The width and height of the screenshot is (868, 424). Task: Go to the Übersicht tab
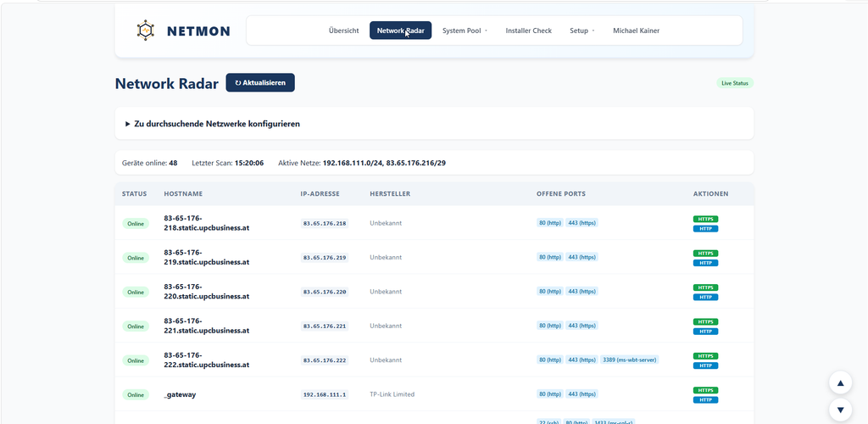point(344,31)
